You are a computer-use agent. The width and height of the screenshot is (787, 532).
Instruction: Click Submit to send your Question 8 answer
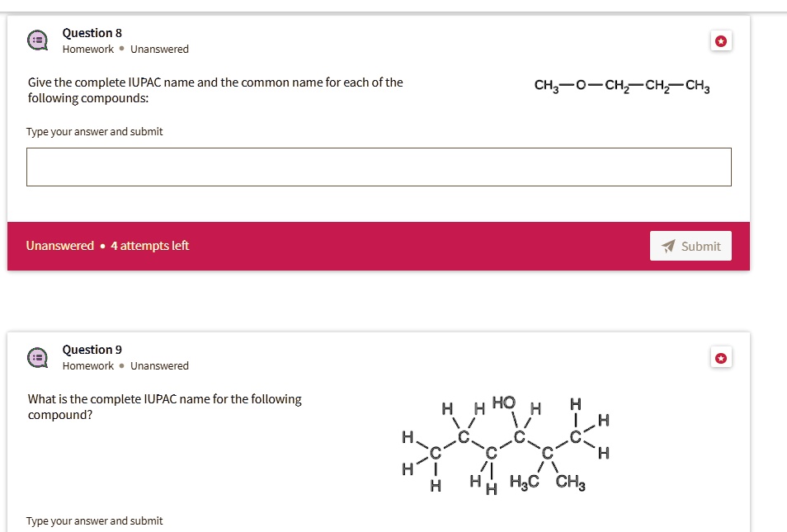690,245
